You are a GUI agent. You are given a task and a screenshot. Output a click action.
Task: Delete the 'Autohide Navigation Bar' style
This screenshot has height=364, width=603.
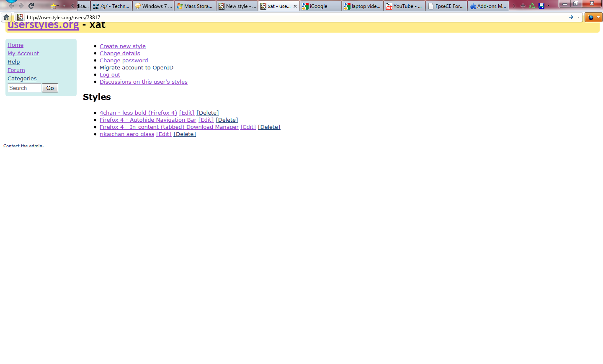coord(227,120)
